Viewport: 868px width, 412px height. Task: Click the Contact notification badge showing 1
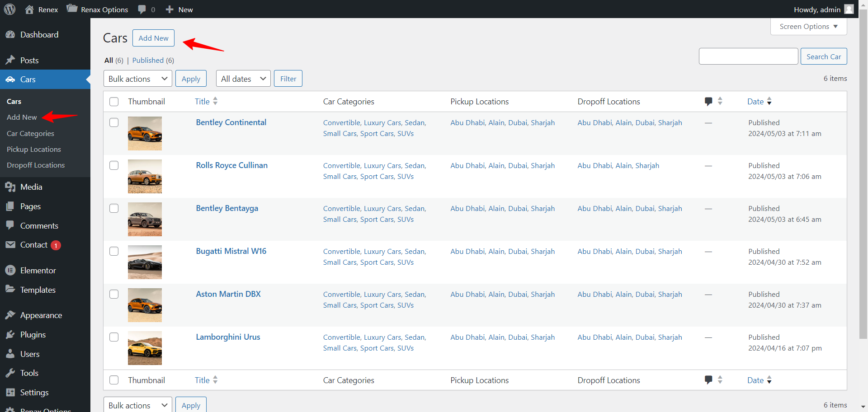(x=56, y=245)
